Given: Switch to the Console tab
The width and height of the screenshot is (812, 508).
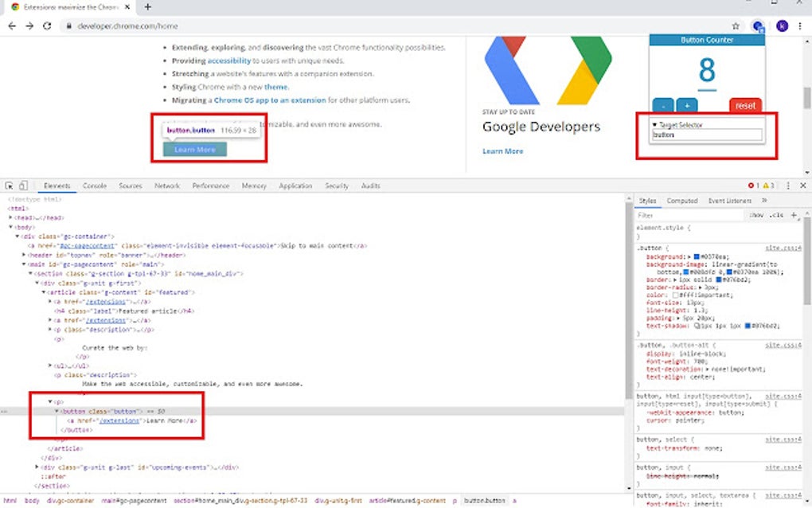Looking at the screenshot, I should pyautogui.click(x=94, y=186).
